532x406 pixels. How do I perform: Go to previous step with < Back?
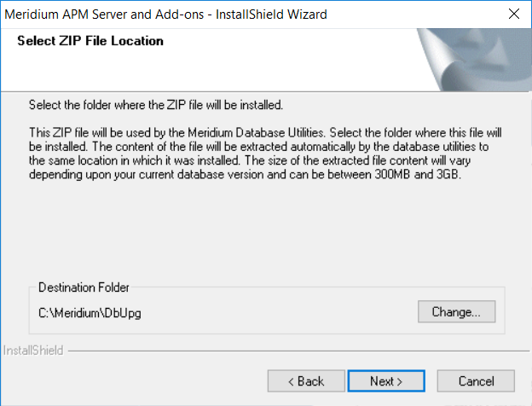pos(306,381)
